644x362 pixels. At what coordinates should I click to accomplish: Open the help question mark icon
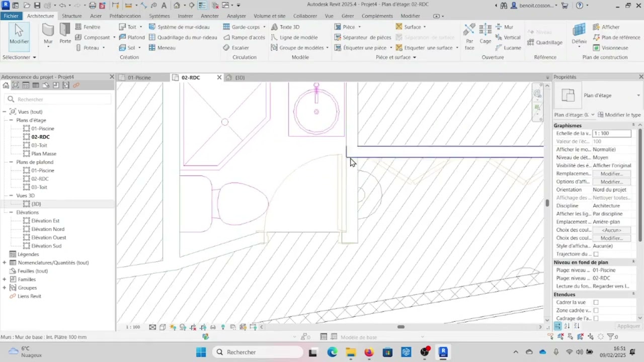coord(580,6)
